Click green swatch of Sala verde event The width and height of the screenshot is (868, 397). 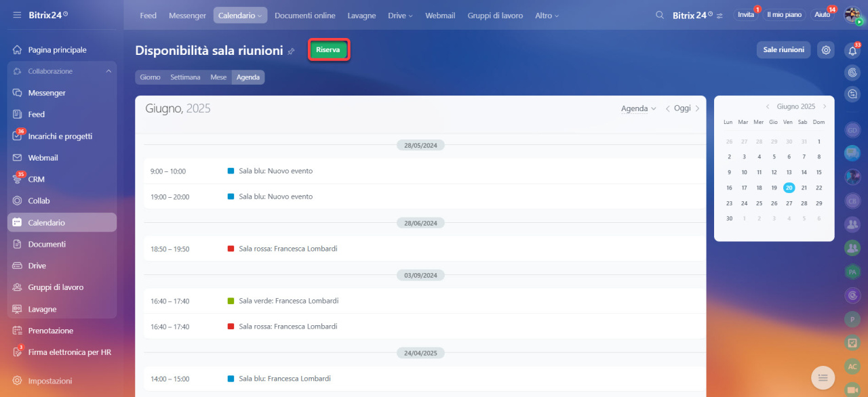[231, 301]
